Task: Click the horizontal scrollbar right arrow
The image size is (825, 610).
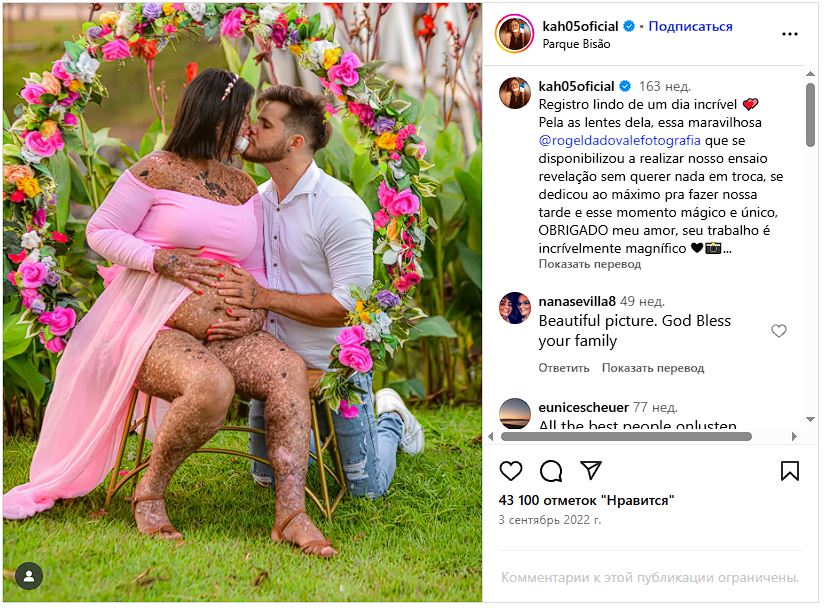Action: tap(794, 436)
